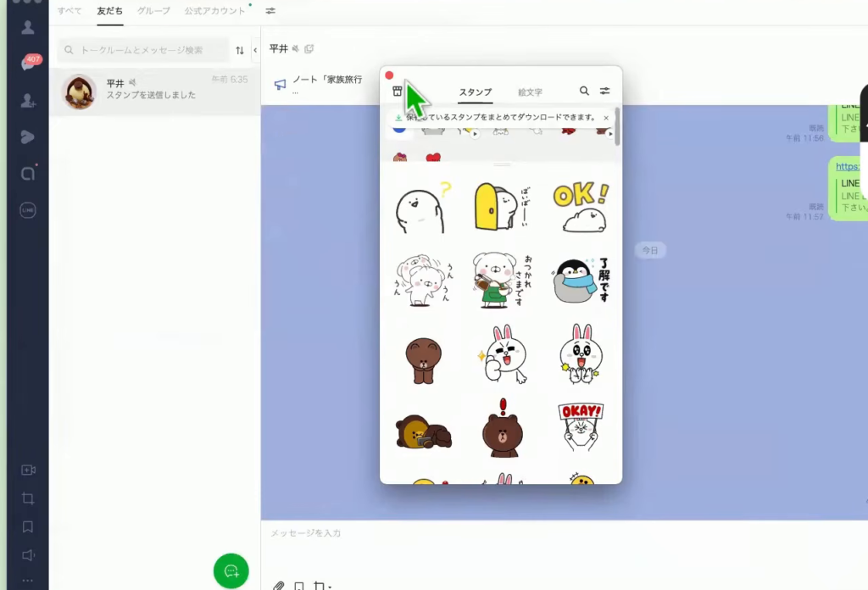Open sticker panel settings sliders icon
The height and width of the screenshot is (590, 868).
[604, 91]
